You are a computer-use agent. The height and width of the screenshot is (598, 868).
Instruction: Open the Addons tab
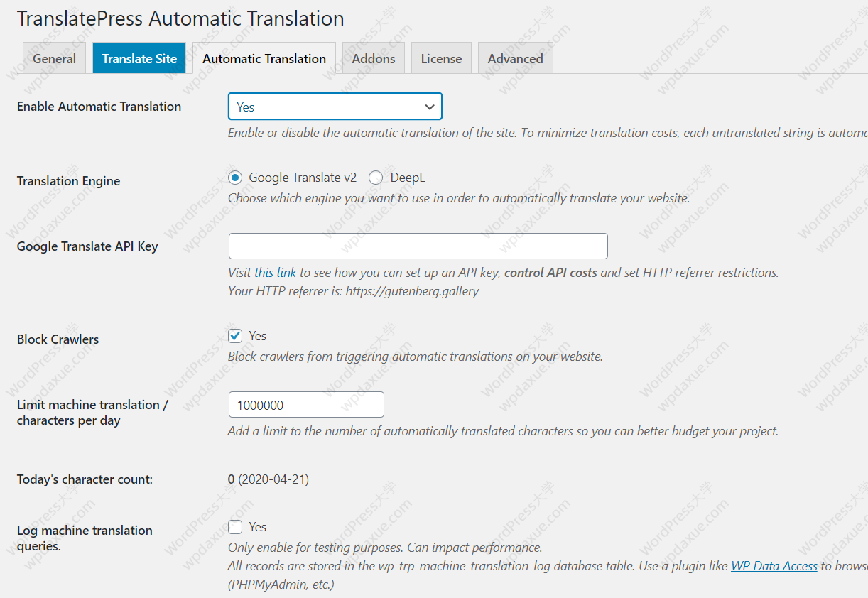(x=374, y=58)
